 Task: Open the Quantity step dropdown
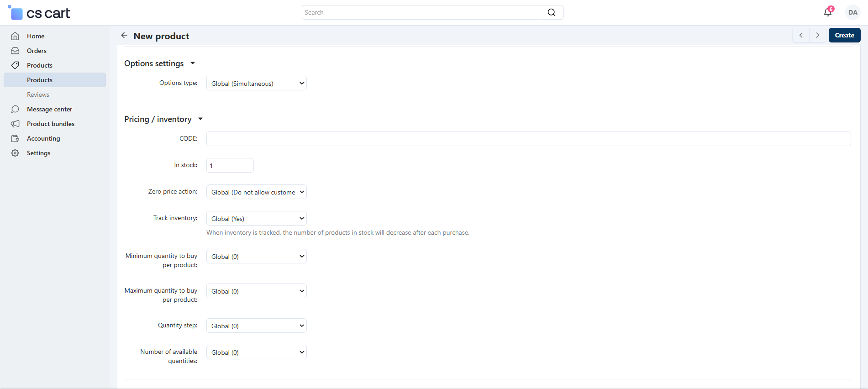pyautogui.click(x=257, y=326)
